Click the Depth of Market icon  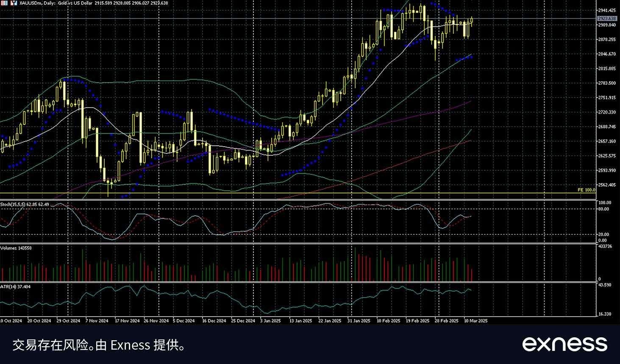point(3,3)
